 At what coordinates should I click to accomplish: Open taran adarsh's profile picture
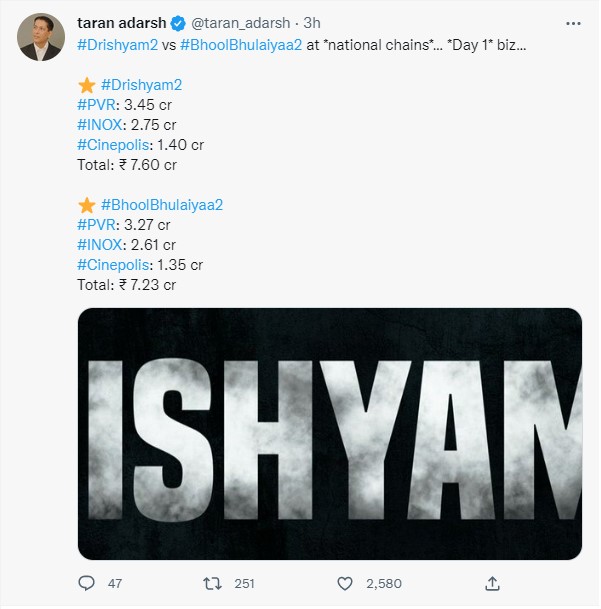click(40, 39)
